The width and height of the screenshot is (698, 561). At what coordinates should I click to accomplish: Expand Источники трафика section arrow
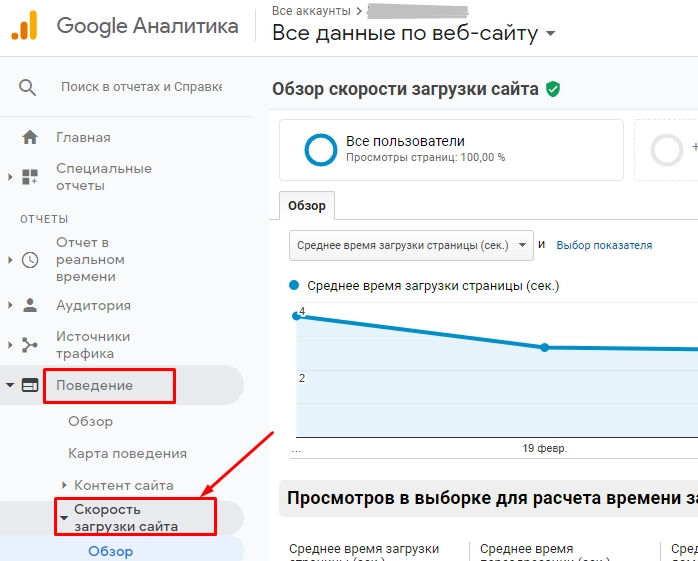(10, 345)
